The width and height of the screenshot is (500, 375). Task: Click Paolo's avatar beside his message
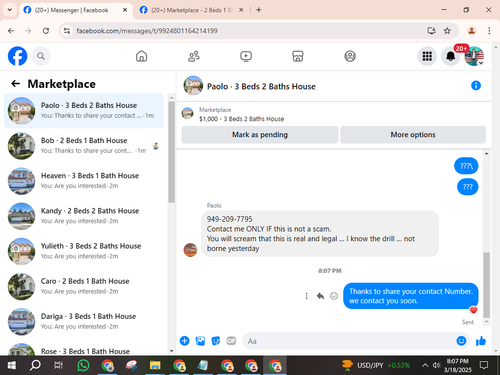pos(190,250)
